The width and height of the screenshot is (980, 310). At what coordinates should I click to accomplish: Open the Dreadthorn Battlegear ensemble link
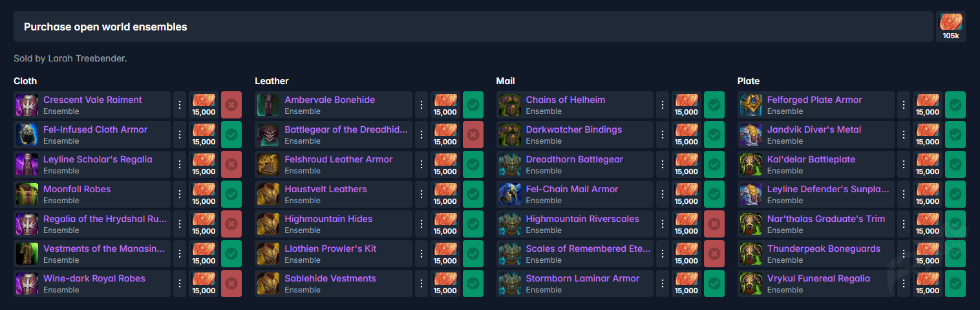[x=574, y=159]
